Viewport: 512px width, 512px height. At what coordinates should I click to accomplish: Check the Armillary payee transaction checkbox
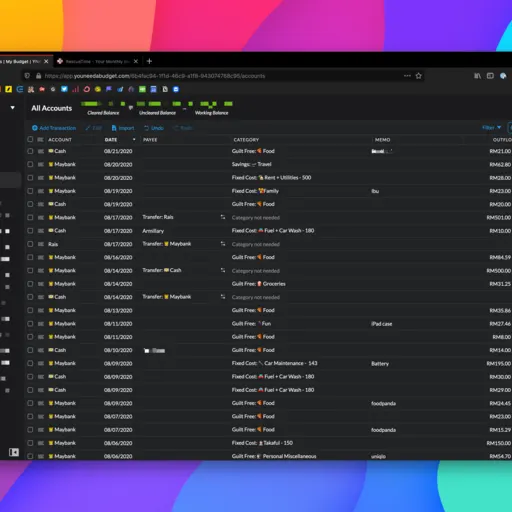click(30, 231)
